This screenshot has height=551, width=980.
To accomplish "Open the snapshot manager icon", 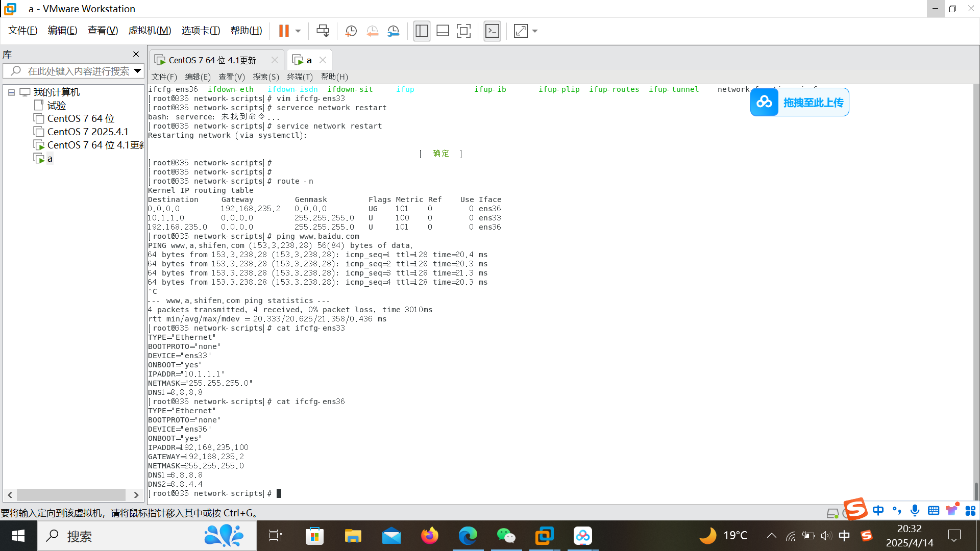I will coord(393,31).
